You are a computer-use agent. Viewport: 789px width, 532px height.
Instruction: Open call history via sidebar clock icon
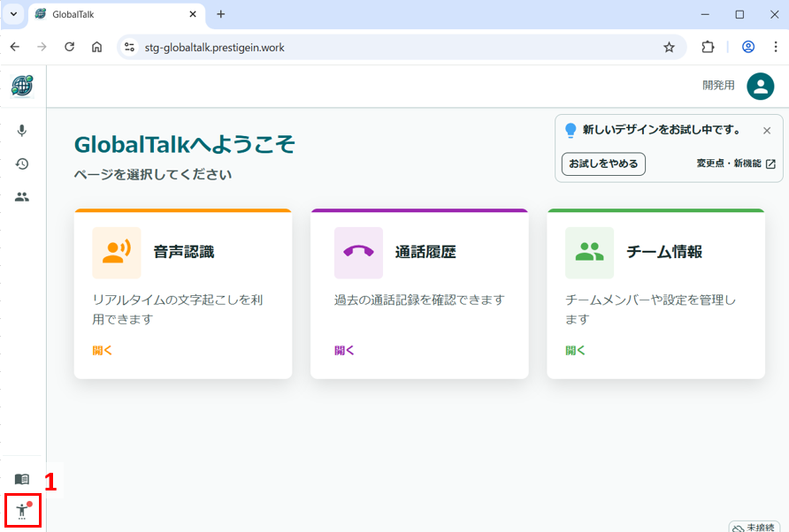[x=22, y=163]
